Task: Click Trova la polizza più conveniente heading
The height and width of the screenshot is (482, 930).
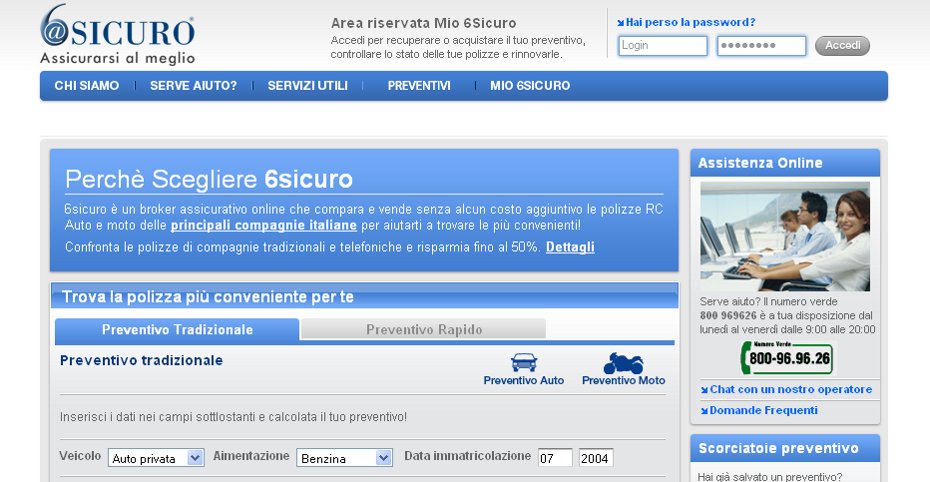Action: pos(208,297)
